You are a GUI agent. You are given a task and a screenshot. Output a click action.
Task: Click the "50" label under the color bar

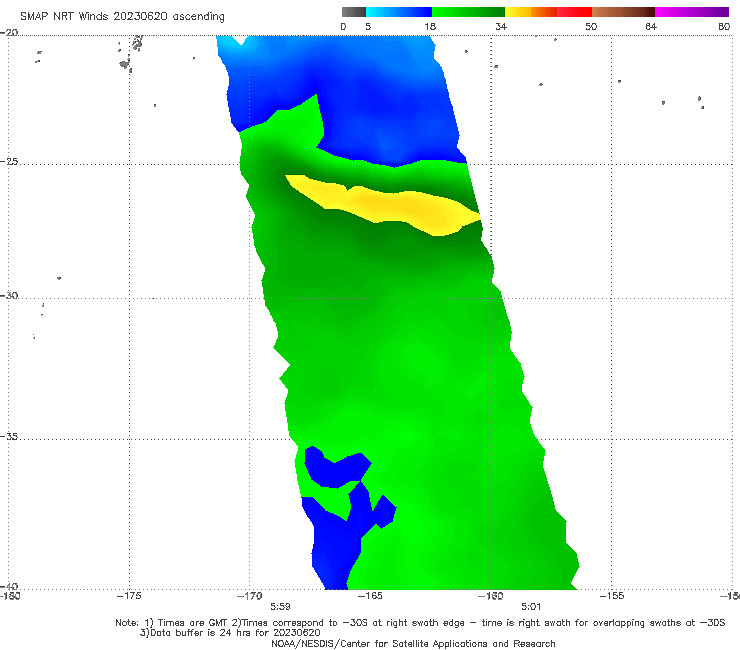(x=591, y=26)
